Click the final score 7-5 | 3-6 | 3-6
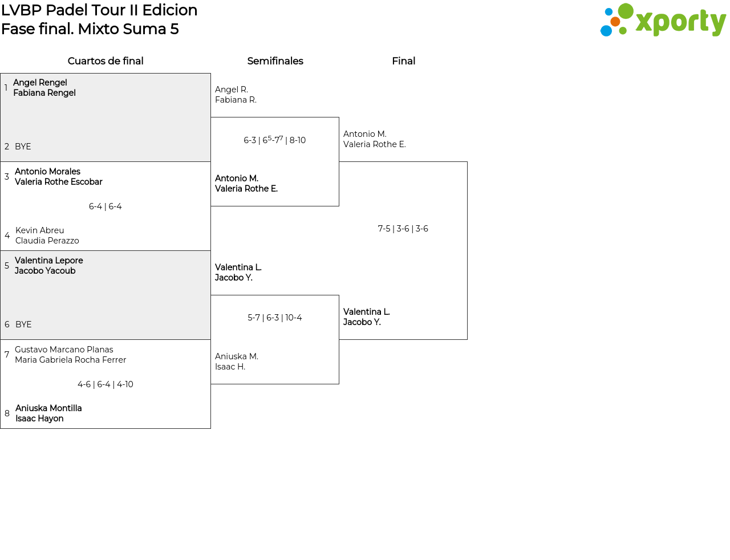 [x=403, y=229]
